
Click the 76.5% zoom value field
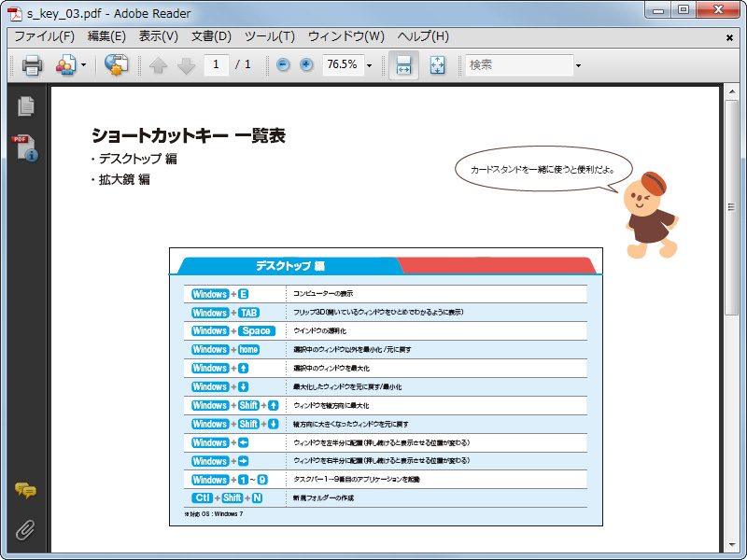click(x=343, y=64)
